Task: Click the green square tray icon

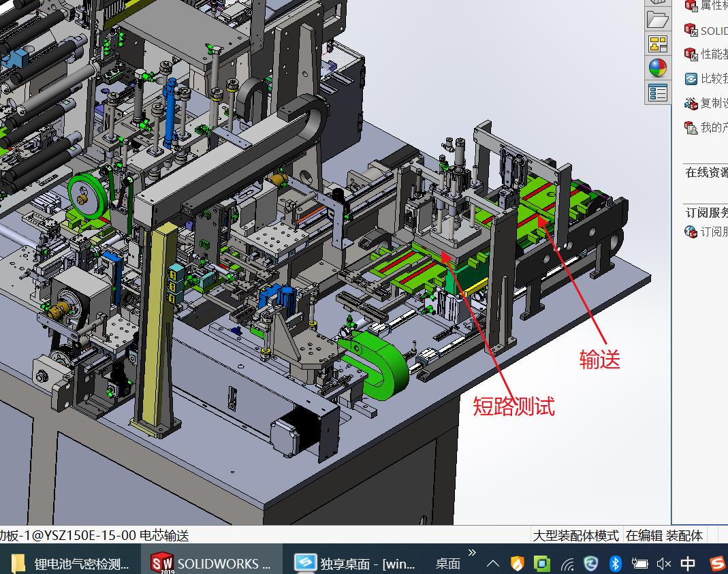Action: pos(542,564)
